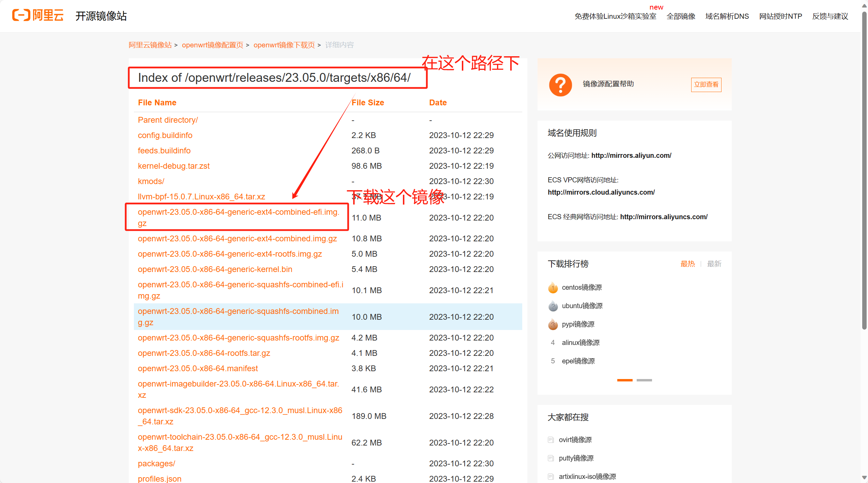Switch to 最新 download ranking tab

714,264
